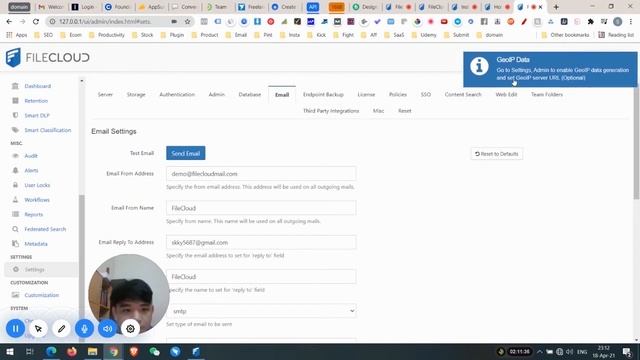Switch to the Storage tab
The image size is (640, 360).
[x=136, y=94]
